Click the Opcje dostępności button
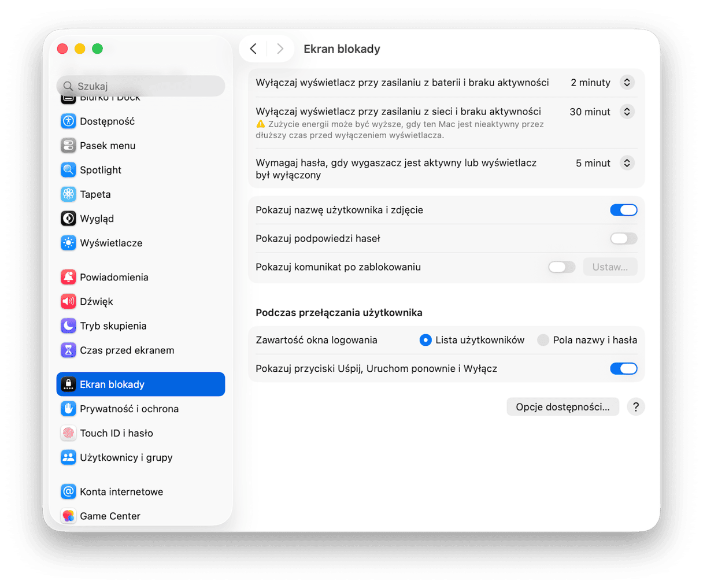 point(563,407)
